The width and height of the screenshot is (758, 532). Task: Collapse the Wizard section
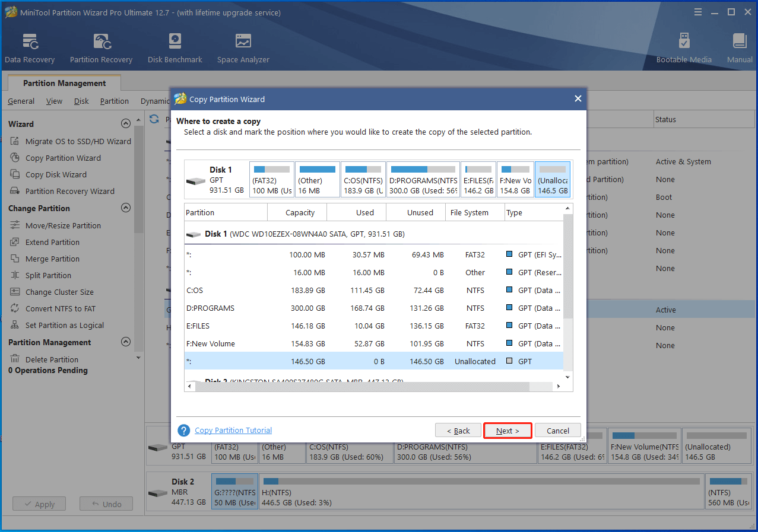[x=125, y=124]
